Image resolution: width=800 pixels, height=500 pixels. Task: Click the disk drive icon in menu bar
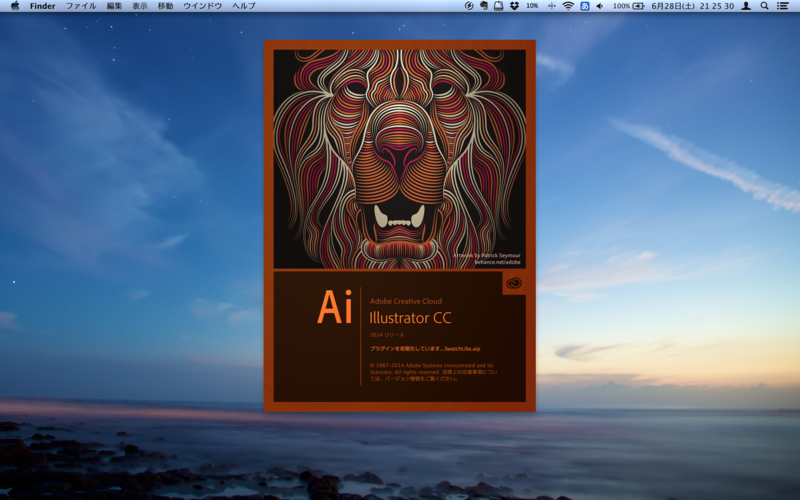point(498,6)
